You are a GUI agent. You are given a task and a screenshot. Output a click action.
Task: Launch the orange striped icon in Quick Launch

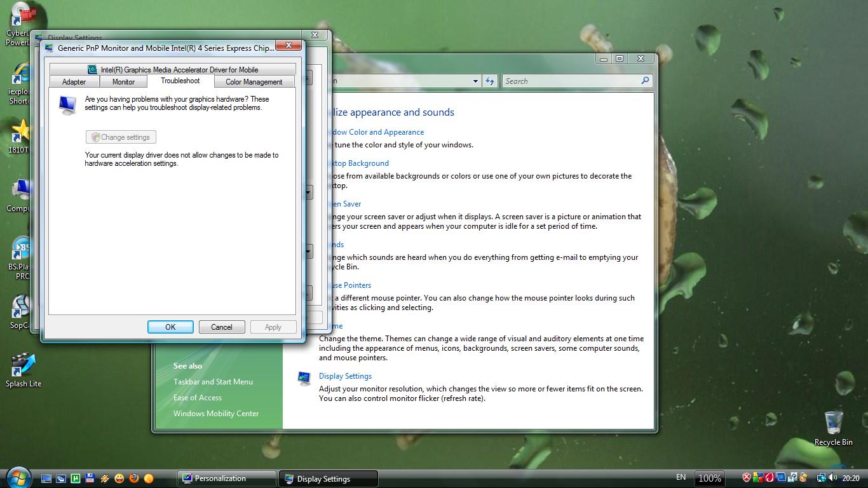tap(105, 478)
